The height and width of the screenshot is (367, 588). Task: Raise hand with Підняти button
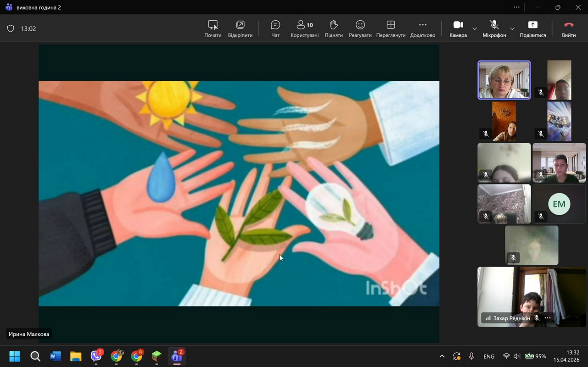coord(334,28)
